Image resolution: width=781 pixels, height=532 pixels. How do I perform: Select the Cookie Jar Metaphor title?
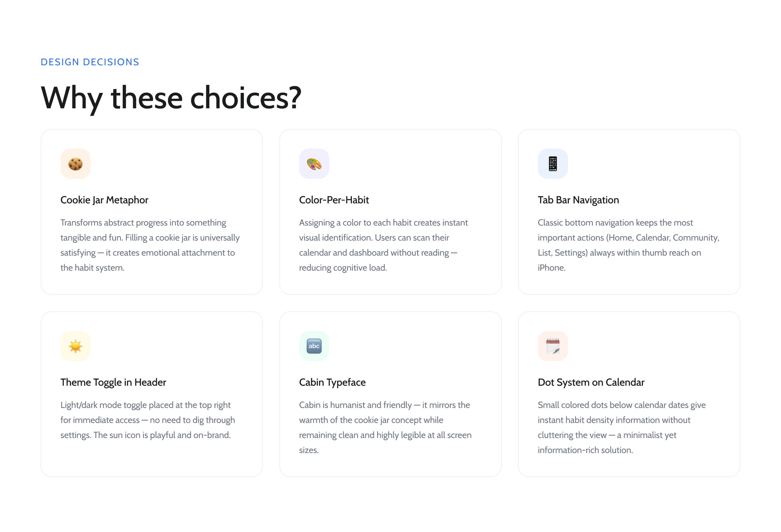[104, 200]
